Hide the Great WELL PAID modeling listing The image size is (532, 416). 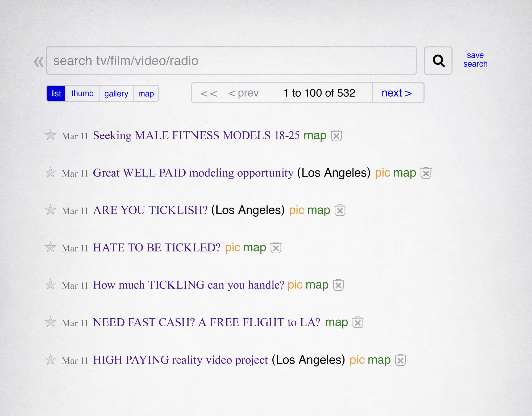point(426,173)
